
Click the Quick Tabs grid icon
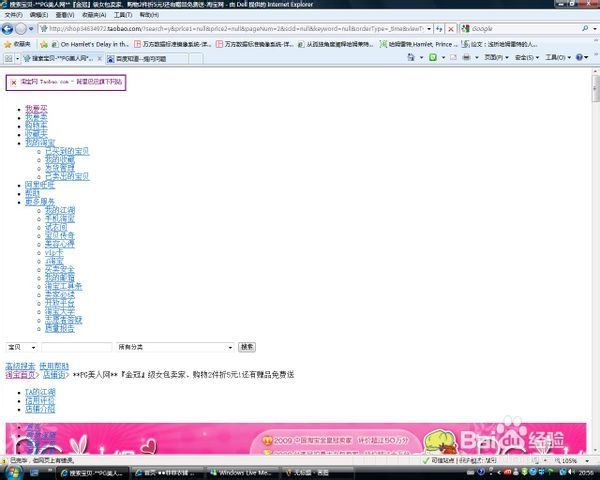[8, 58]
